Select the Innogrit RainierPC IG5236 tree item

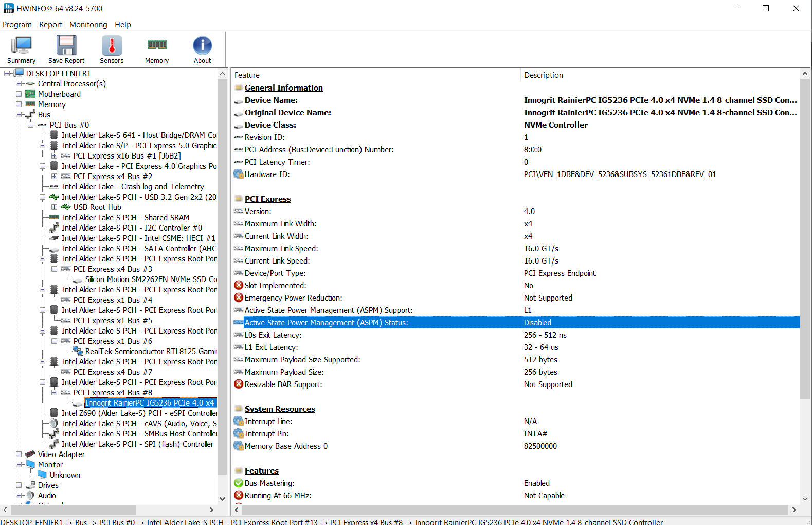[x=150, y=402]
